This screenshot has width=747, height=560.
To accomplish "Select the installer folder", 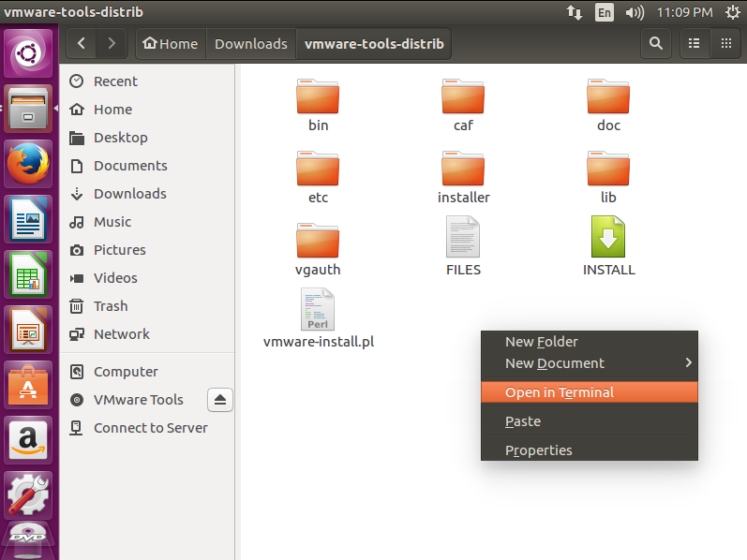I will pyautogui.click(x=463, y=177).
